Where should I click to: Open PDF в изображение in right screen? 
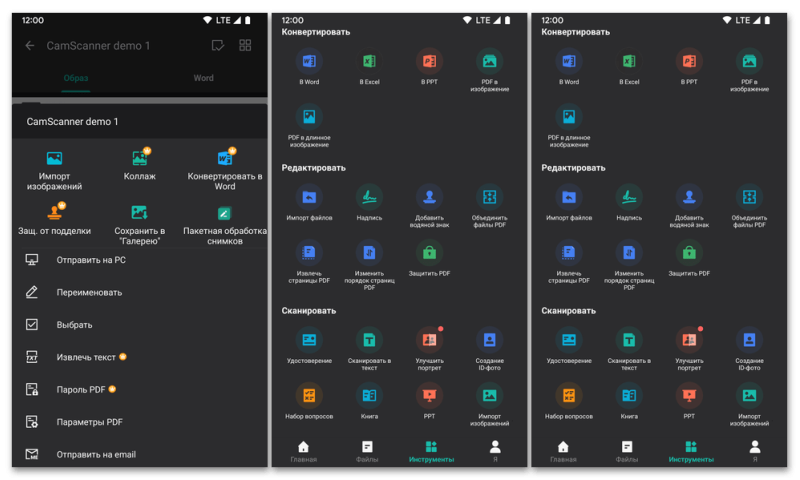pos(749,70)
